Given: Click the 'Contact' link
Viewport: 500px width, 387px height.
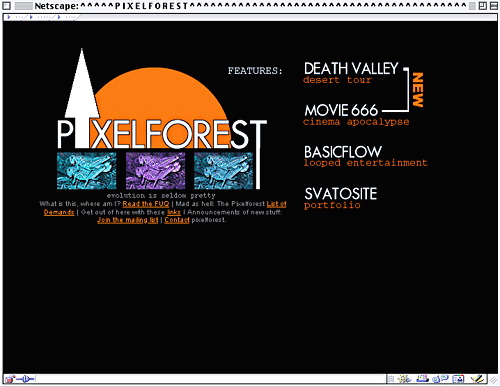Looking at the screenshot, I should (x=177, y=220).
